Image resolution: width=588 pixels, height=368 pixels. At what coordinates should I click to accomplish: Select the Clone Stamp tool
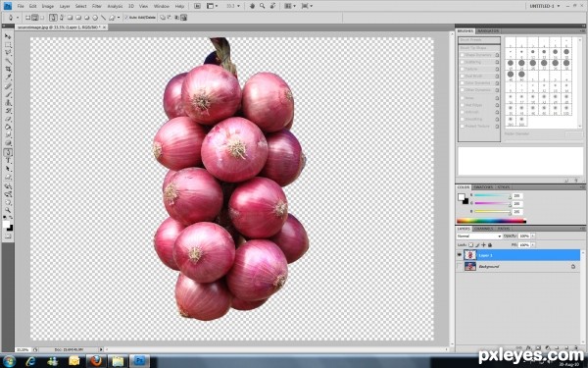tap(8, 103)
